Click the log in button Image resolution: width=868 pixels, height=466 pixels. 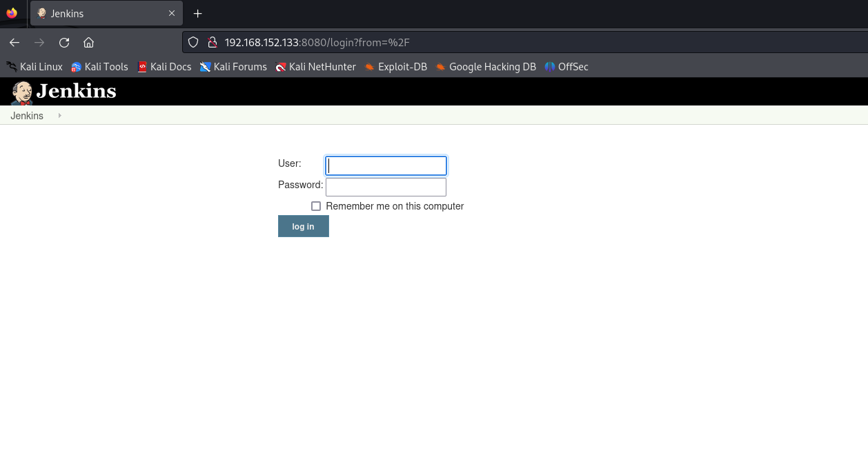[304, 226]
